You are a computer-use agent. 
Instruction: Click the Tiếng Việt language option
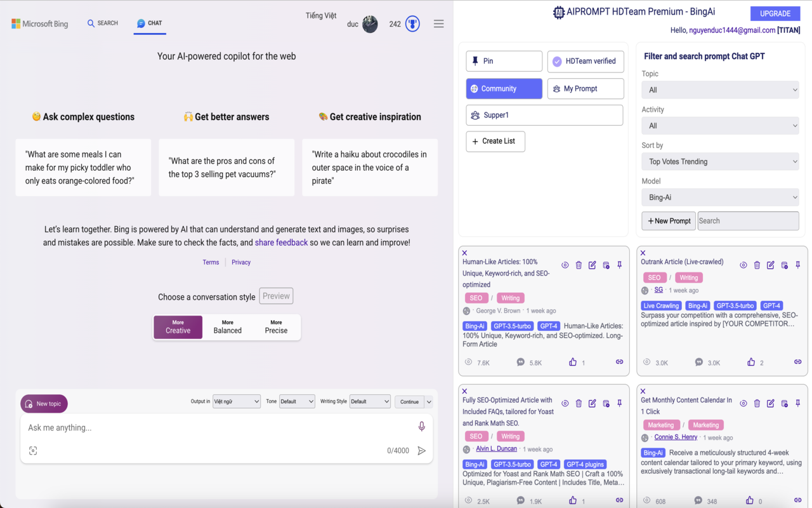pos(321,16)
